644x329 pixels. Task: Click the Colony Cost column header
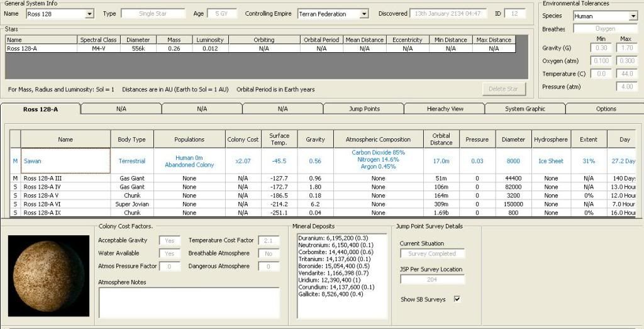coord(243,139)
